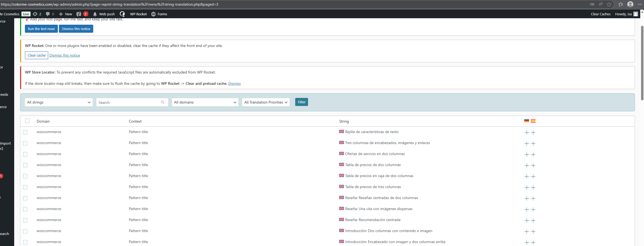This screenshot has height=246, width=644.
Task: Select the Una cita con imágenes dispersas checkbox
Action: pos(25,209)
